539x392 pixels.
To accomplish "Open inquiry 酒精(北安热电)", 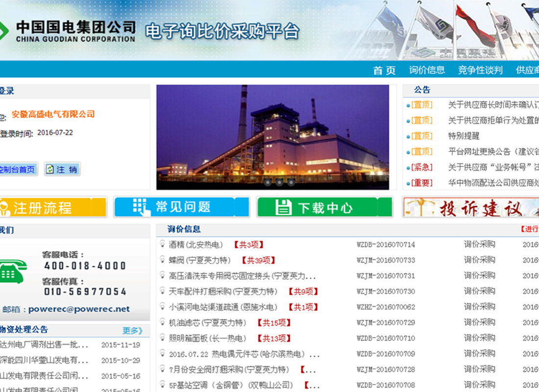I will (196, 245).
